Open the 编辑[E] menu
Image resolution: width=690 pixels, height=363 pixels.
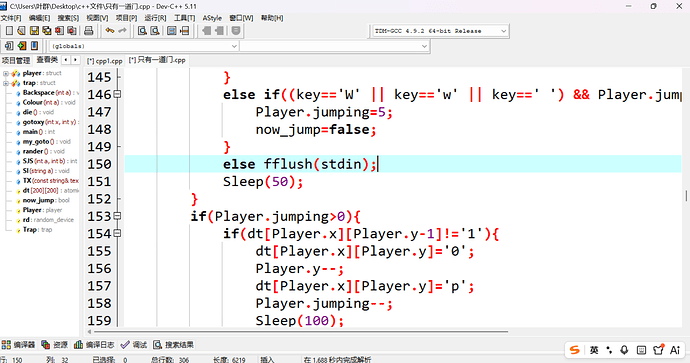tap(39, 18)
